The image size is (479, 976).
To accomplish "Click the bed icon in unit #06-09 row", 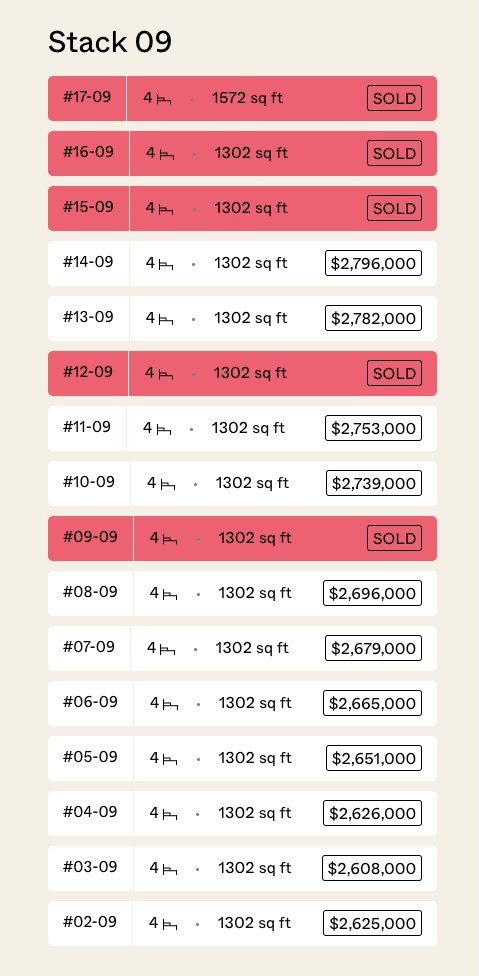I will [170, 704].
